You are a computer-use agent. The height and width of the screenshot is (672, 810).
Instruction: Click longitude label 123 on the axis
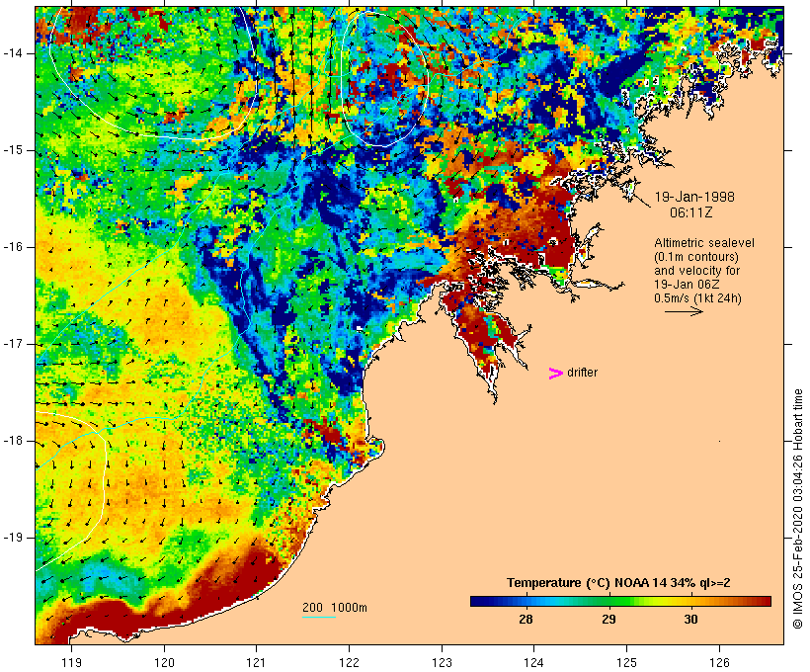[x=442, y=662]
